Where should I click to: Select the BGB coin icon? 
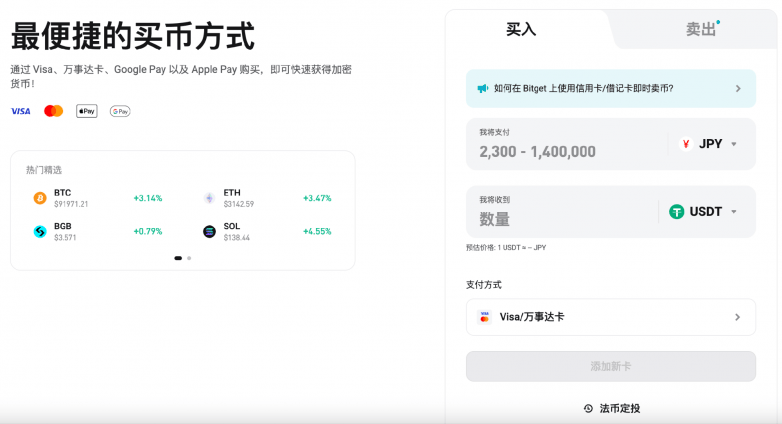pos(40,231)
